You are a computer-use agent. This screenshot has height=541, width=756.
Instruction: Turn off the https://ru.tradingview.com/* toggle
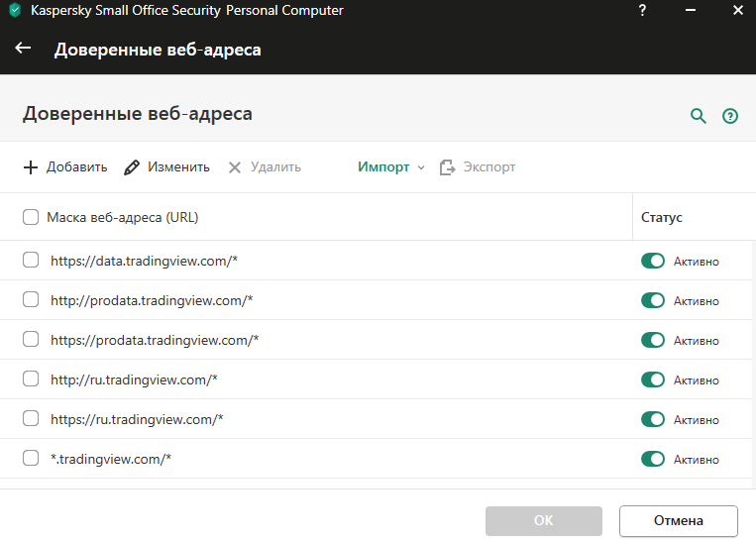[653, 419]
